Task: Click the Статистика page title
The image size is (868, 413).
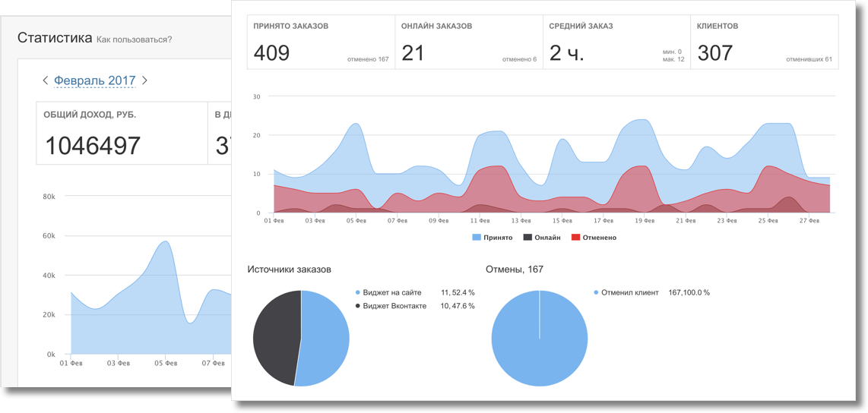Action: click(55, 38)
